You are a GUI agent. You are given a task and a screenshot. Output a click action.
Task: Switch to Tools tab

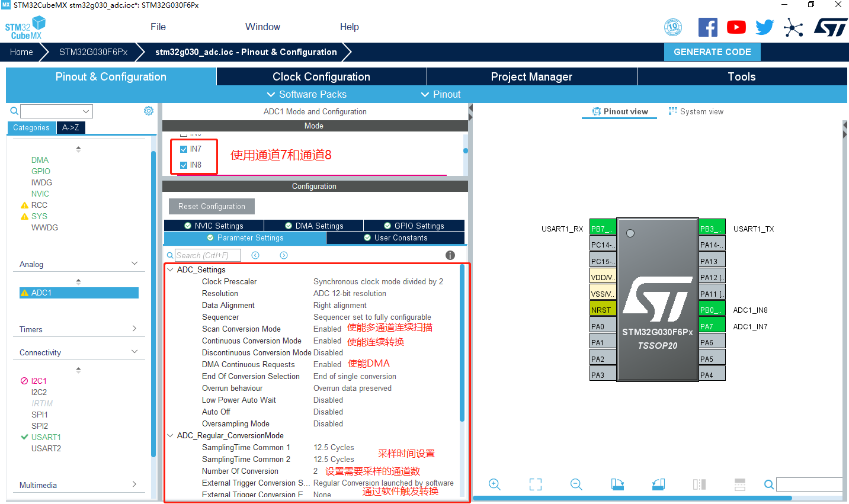tap(742, 76)
